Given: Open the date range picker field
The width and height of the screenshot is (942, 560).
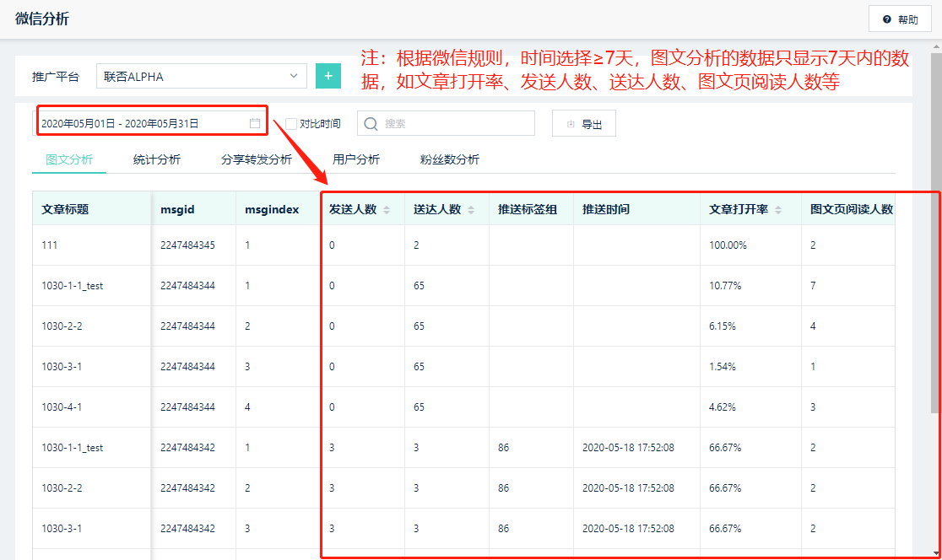Looking at the screenshot, I should tap(150, 123).
